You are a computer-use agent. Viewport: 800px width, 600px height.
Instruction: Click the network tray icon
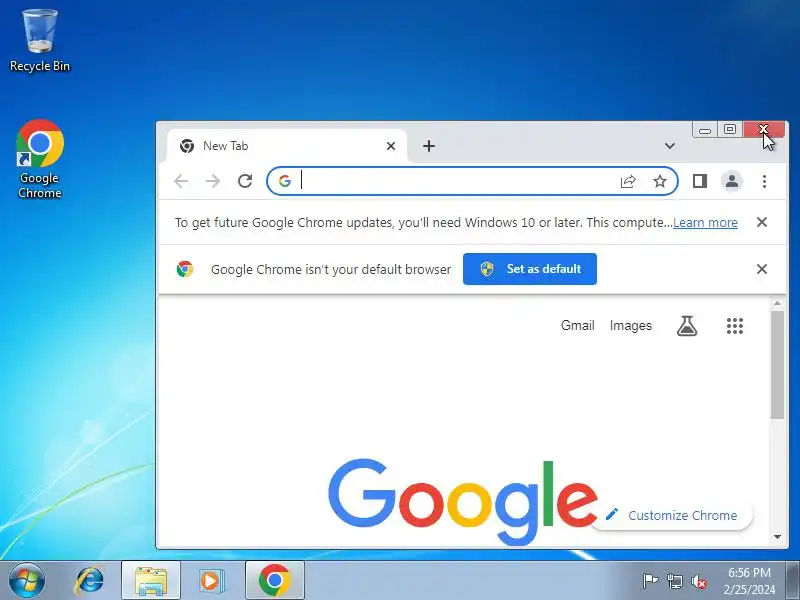[x=674, y=581]
